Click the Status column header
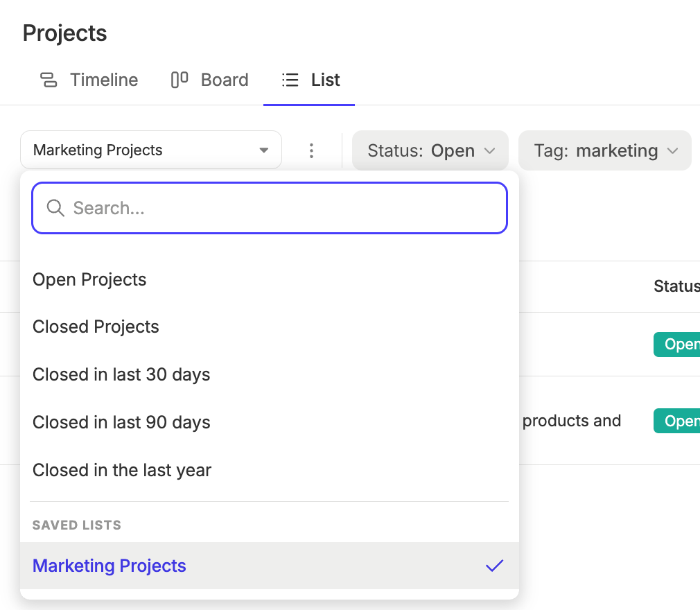 pyautogui.click(x=676, y=286)
